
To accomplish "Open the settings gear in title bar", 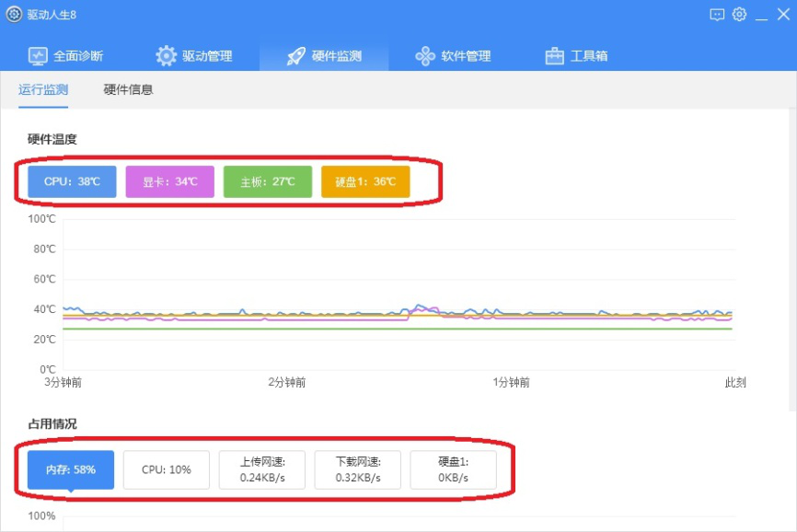I will pyautogui.click(x=738, y=13).
